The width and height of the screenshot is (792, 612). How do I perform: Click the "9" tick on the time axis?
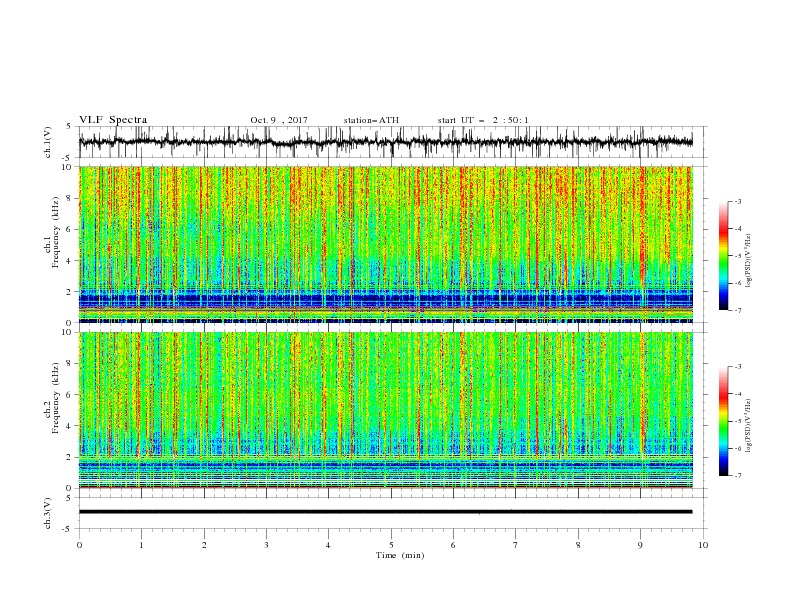(640, 545)
